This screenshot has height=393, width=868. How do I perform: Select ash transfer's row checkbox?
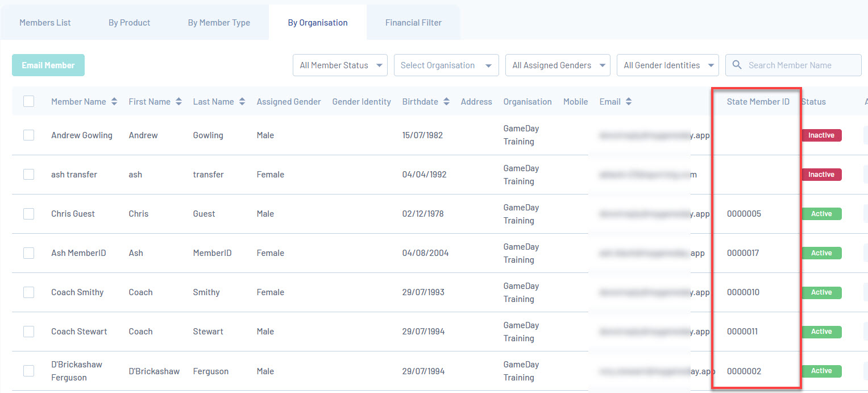(x=28, y=174)
